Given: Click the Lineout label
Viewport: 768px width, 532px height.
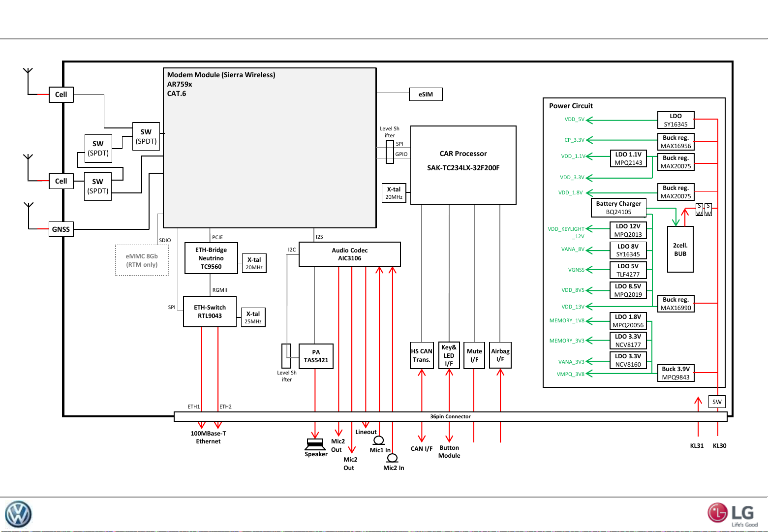Looking at the screenshot, I should point(366,432).
